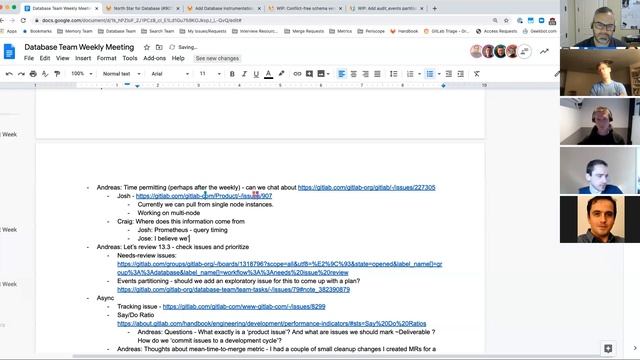
Task: Open the View menu
Action: pos(62,58)
